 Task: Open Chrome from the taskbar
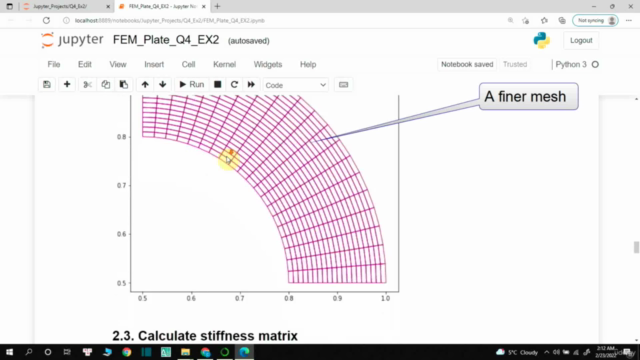[127, 352]
